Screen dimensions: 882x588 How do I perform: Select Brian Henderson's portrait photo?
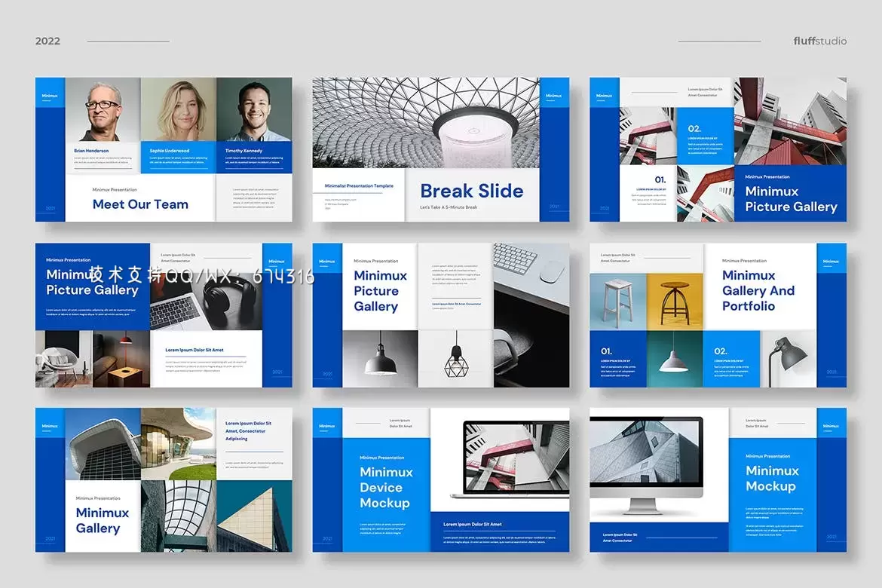point(103,109)
